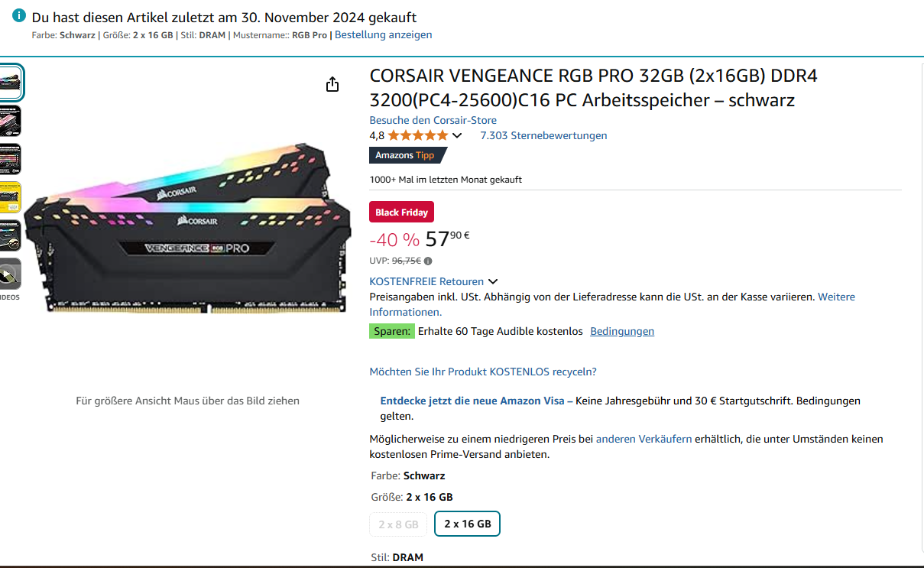Select the first product thumbnail
The height and width of the screenshot is (568, 924).
coord(11,83)
